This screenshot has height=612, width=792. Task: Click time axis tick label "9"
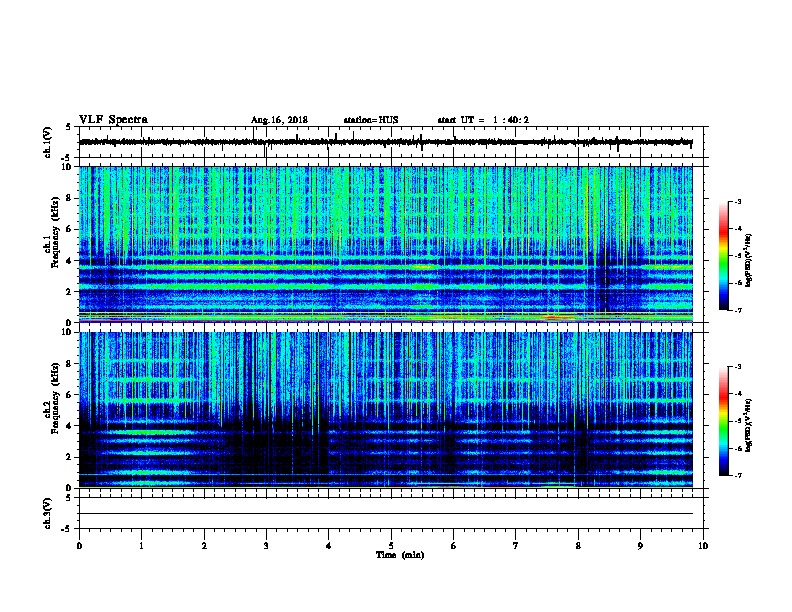(640, 546)
